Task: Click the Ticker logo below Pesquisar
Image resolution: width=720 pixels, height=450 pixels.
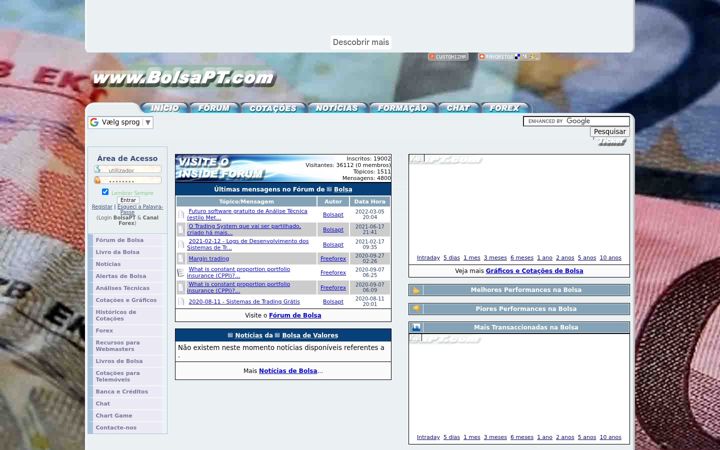Action: tap(613, 142)
